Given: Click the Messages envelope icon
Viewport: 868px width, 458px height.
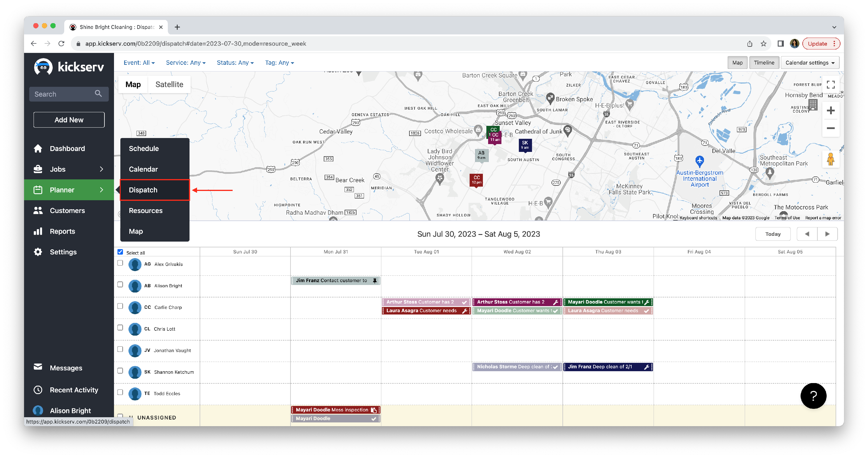Looking at the screenshot, I should pos(38,367).
